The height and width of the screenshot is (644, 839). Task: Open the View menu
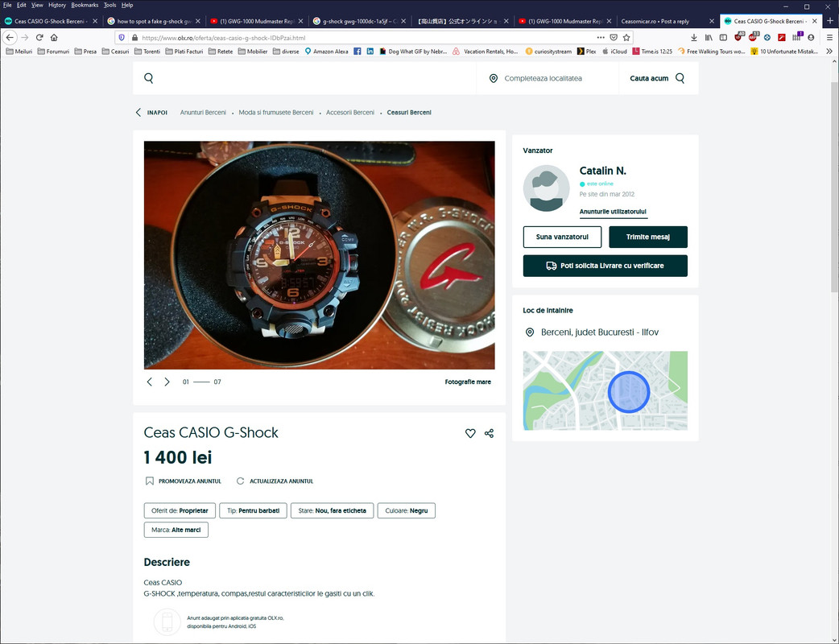point(37,5)
